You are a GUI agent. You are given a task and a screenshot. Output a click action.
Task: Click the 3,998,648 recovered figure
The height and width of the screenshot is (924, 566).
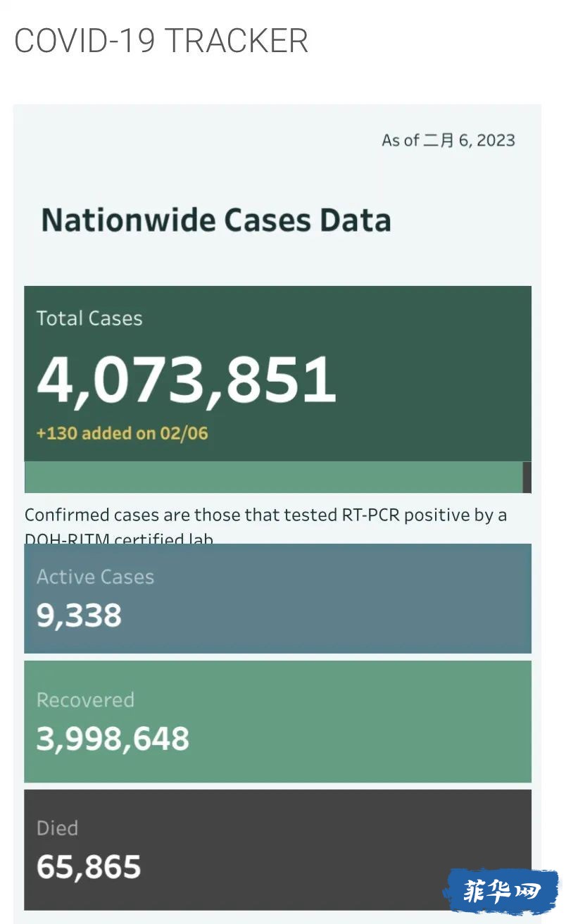(113, 739)
